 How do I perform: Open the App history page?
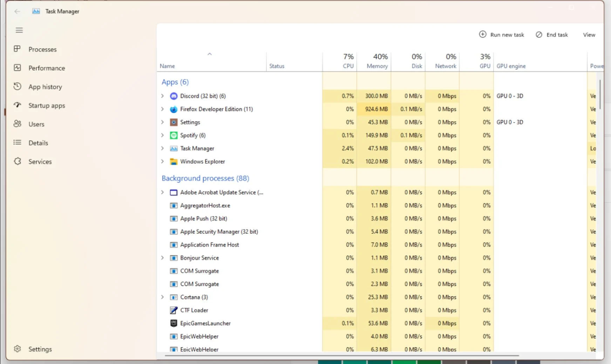pos(45,87)
